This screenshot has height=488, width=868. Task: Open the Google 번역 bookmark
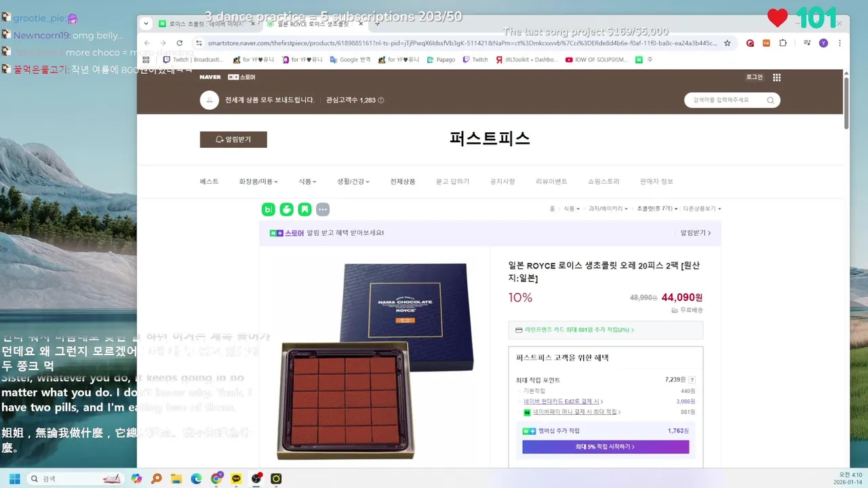tap(351, 60)
